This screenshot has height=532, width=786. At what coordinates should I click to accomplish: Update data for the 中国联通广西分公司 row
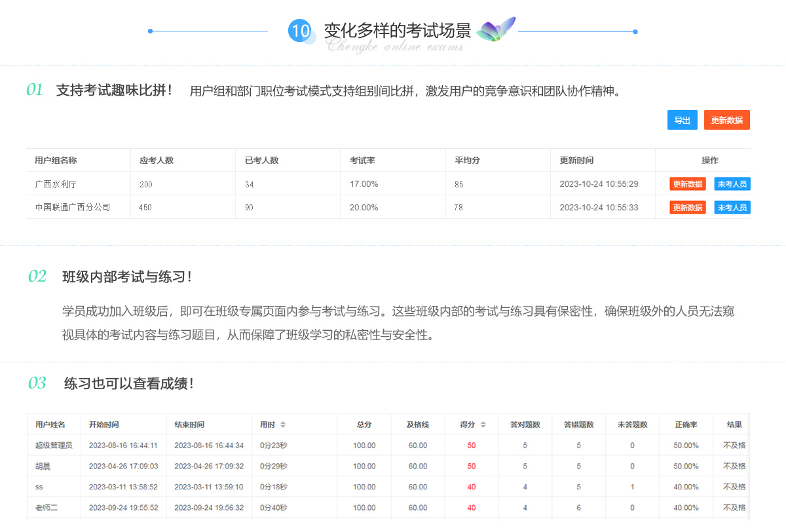687,208
